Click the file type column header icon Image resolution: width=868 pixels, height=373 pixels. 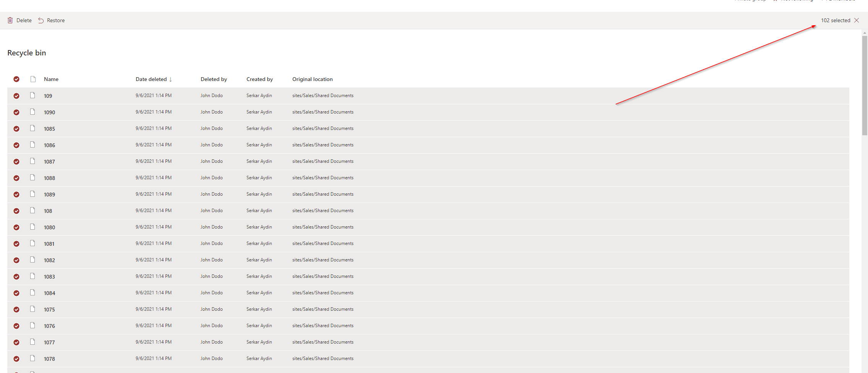pos(33,79)
